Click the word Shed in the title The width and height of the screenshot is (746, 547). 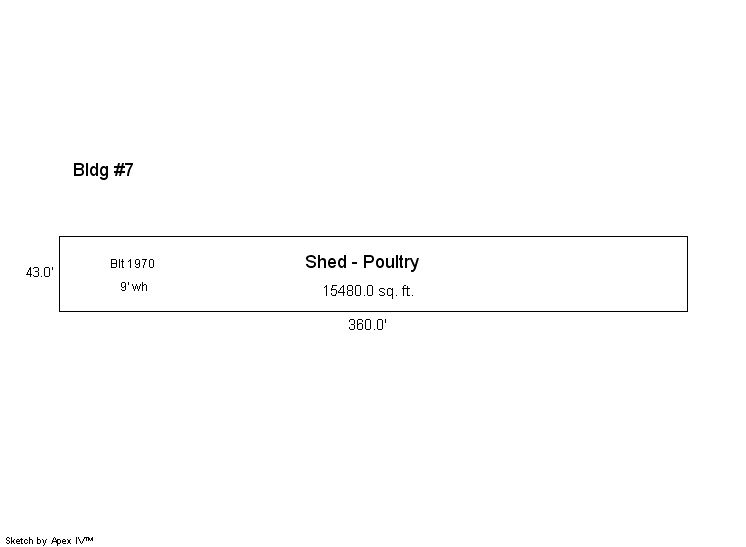click(325, 262)
